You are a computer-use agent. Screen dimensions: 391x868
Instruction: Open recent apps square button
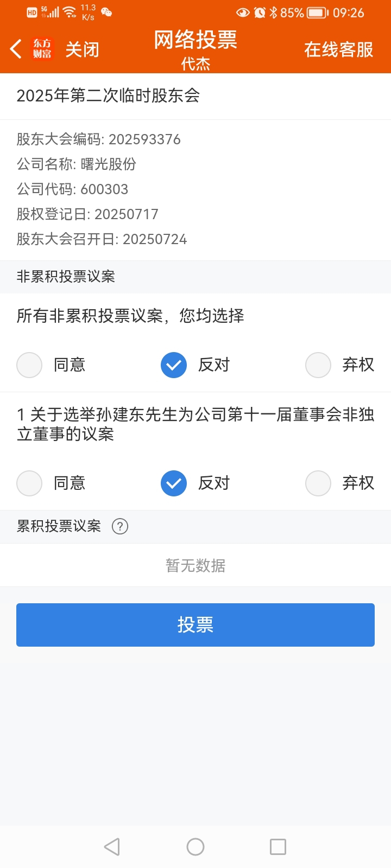point(278,847)
